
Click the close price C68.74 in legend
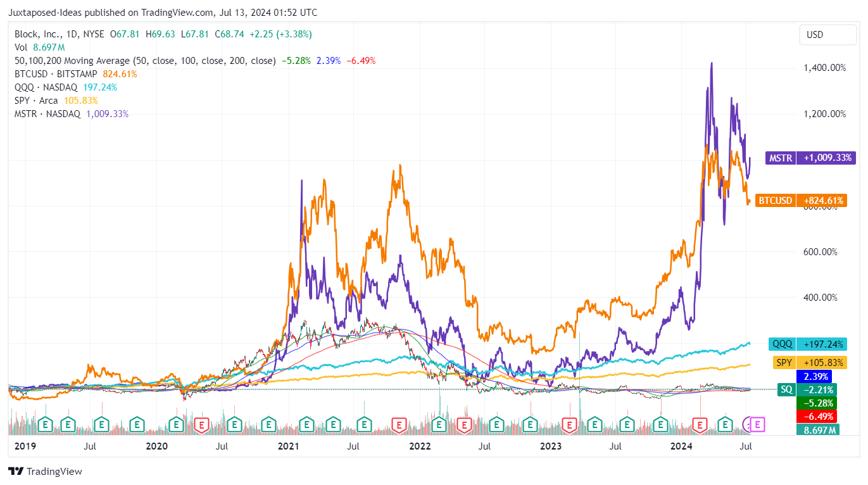pyautogui.click(x=230, y=34)
